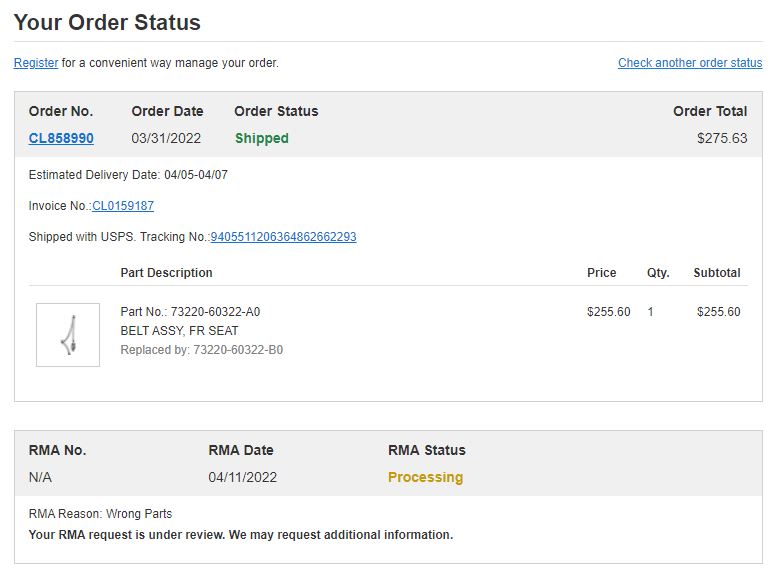Screen dimensions: 778x576
Task: Click the part number 73220-60322-A0 text
Action: pyautogui.click(x=190, y=312)
